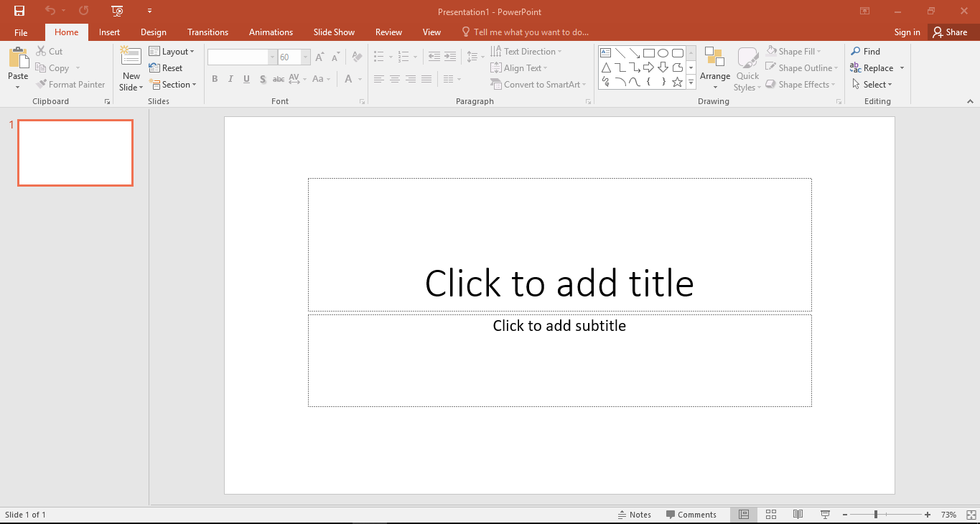Toggle bold formatting

pyautogui.click(x=215, y=79)
